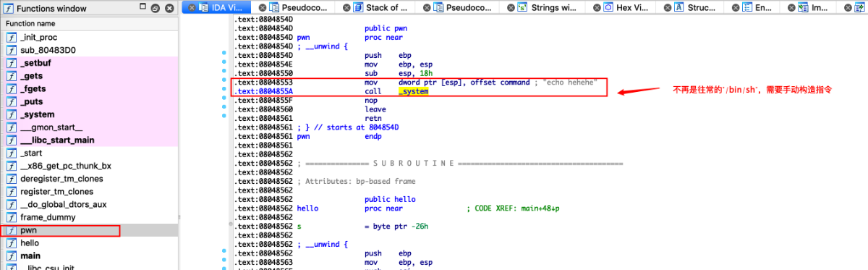Image resolution: width=868 pixels, height=270 pixels.
Task: Click the function icon beside sub_80483D0
Action: click(11, 50)
